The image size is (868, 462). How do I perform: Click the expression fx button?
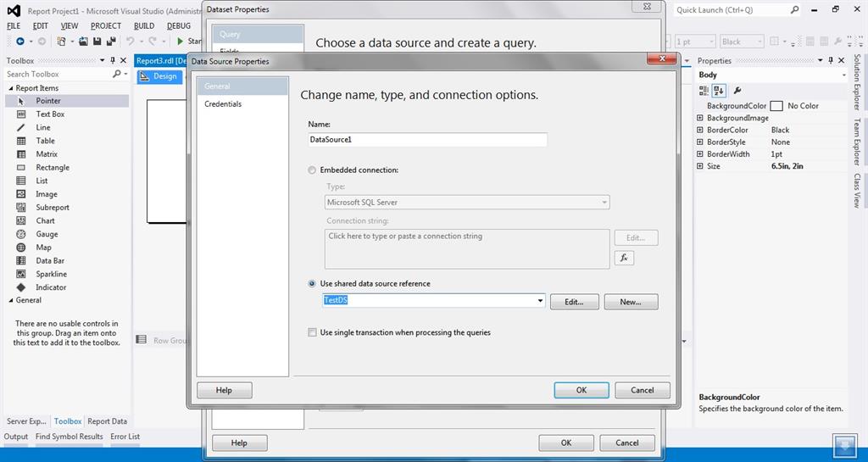tap(624, 258)
